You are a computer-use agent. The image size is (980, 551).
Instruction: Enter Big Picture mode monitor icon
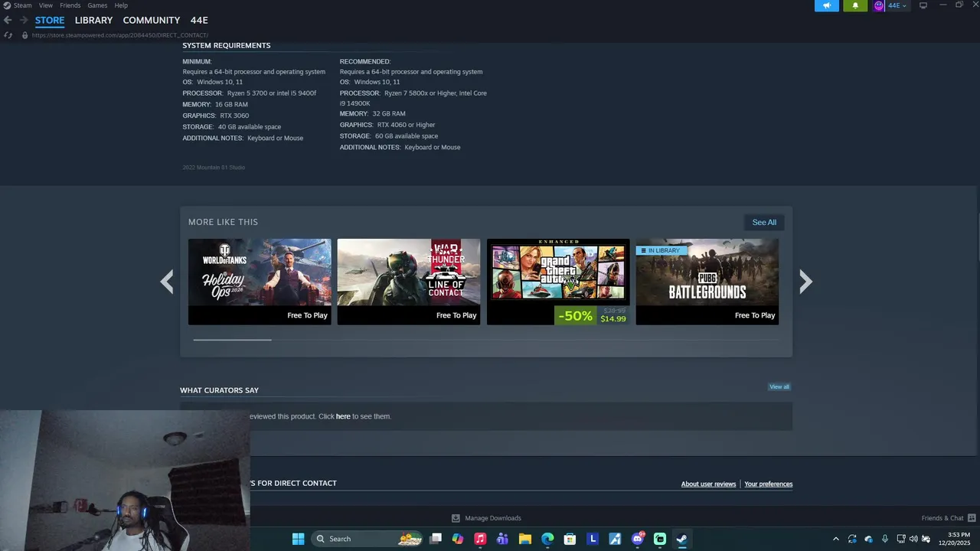click(x=923, y=5)
